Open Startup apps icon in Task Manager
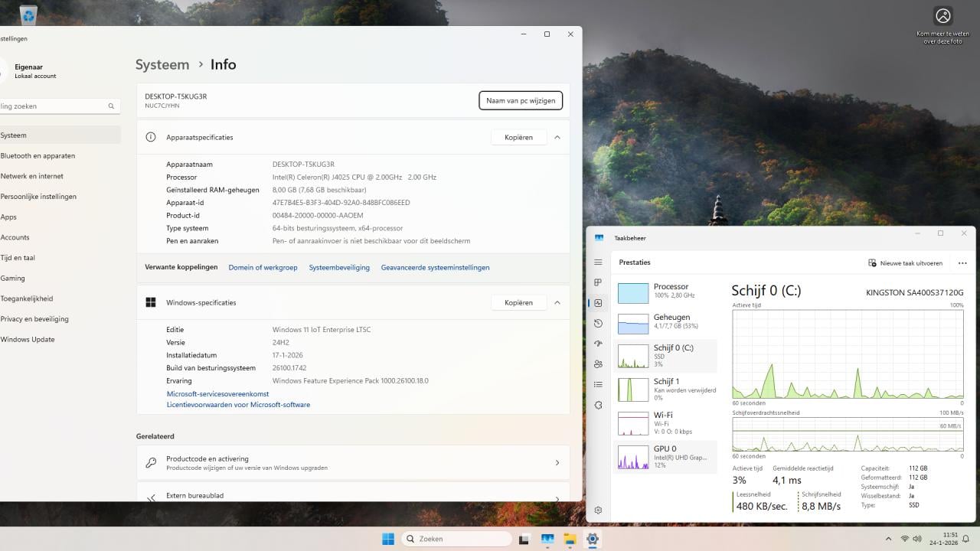The width and height of the screenshot is (980, 551). (598, 344)
